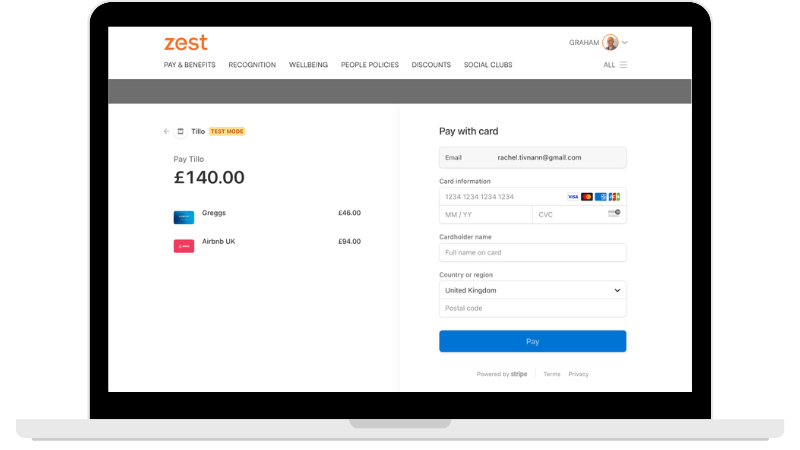800x450 pixels.
Task: Click Graham's profile avatar
Action: pos(610,42)
